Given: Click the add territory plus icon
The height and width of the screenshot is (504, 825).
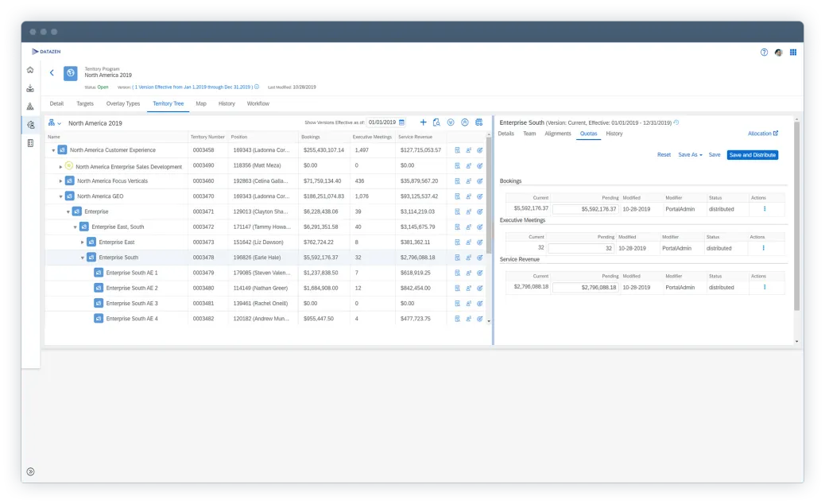Looking at the screenshot, I should click(x=423, y=122).
